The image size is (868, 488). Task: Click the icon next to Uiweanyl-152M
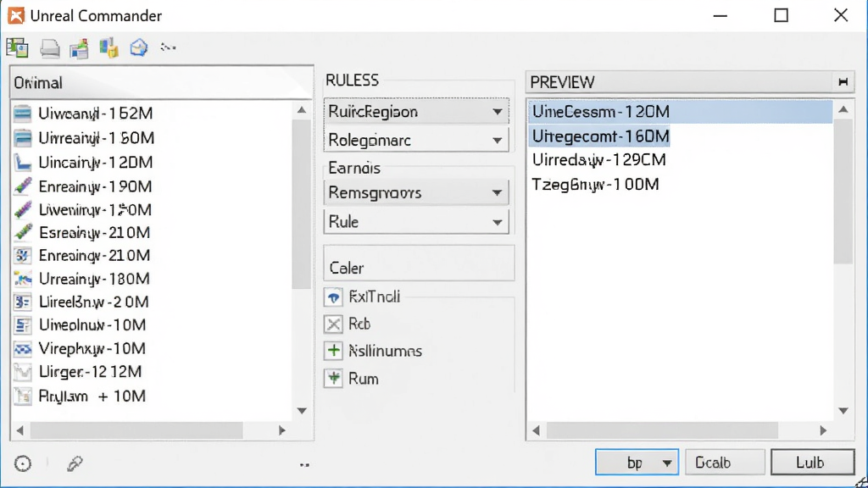click(x=23, y=114)
